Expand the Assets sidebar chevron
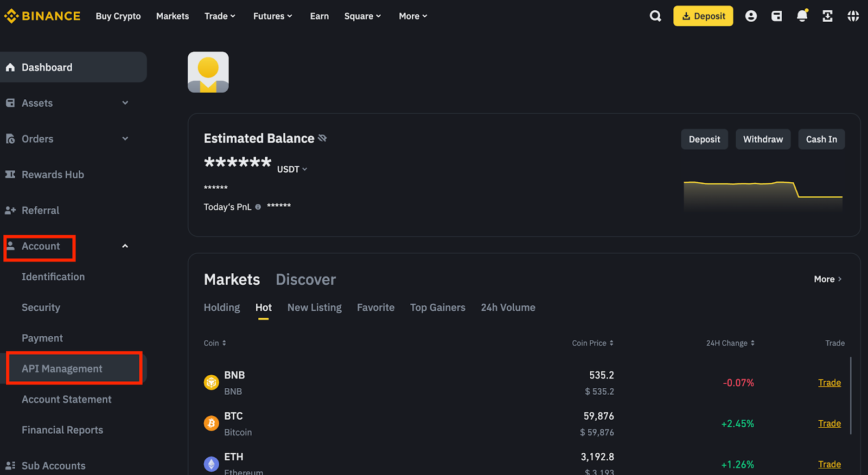Image resolution: width=868 pixels, height=475 pixels. pos(125,103)
